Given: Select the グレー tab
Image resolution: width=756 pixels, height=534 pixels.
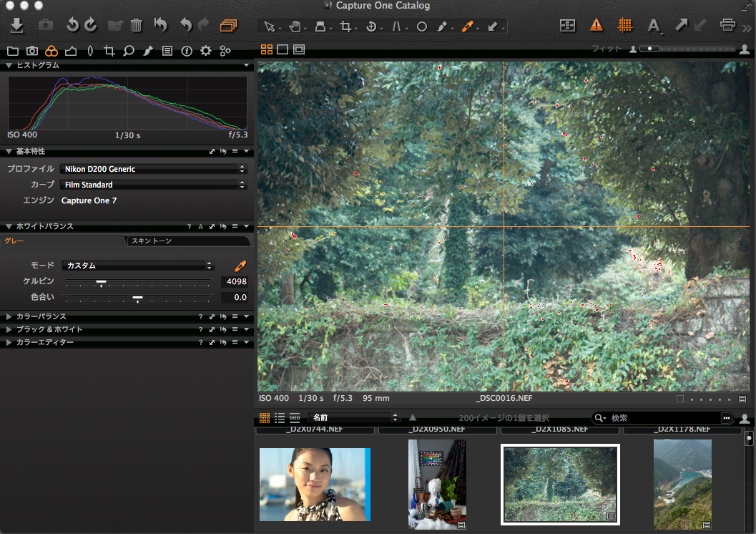Looking at the screenshot, I should pyautogui.click(x=14, y=241).
